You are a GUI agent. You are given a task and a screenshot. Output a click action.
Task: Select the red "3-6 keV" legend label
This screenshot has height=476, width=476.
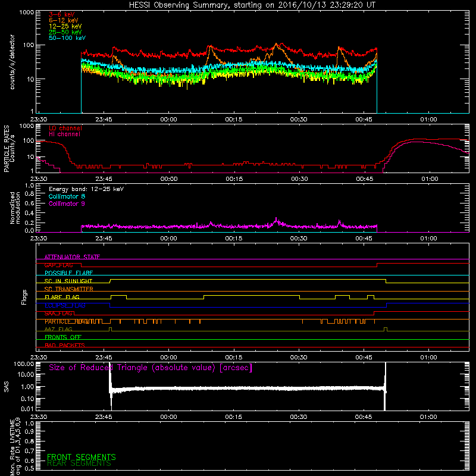tap(62, 14)
